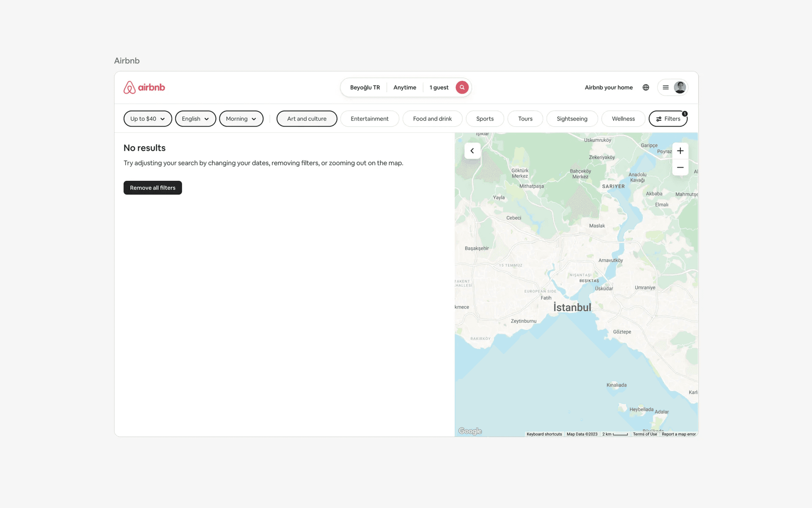Toggle the Wellness category filter
Viewport: 812px width, 508px height.
pos(623,119)
